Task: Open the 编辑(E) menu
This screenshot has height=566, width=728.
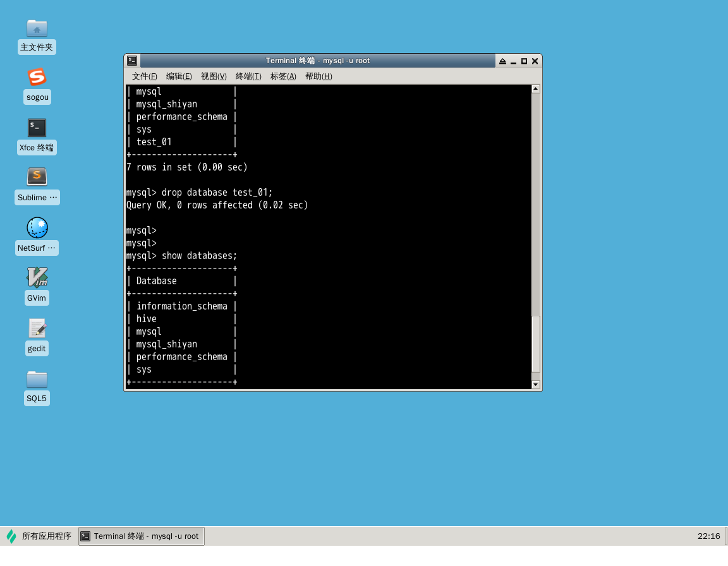Action: tap(179, 76)
